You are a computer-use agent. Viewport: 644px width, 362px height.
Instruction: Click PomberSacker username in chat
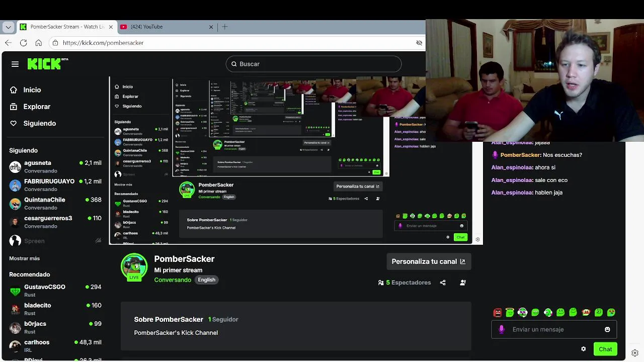(x=520, y=155)
